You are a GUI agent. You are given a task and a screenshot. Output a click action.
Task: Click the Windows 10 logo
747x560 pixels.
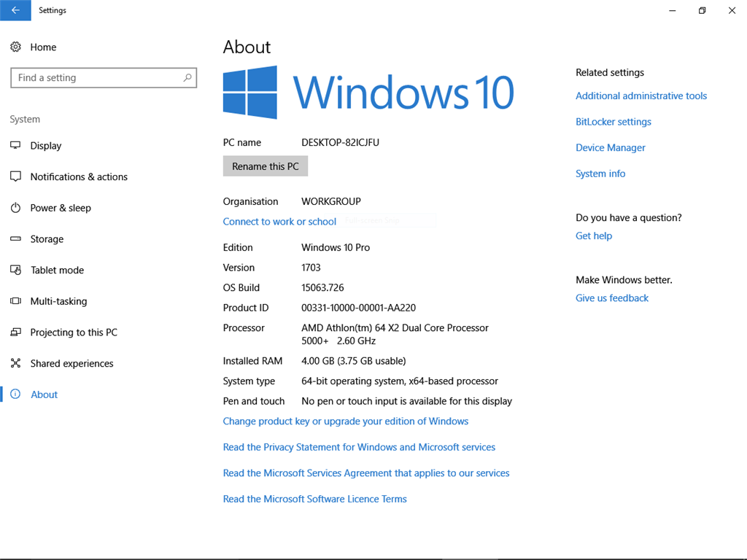[x=368, y=93]
